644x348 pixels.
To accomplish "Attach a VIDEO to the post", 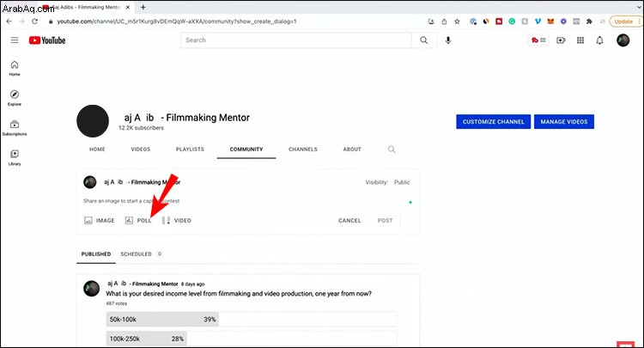I will (177, 221).
